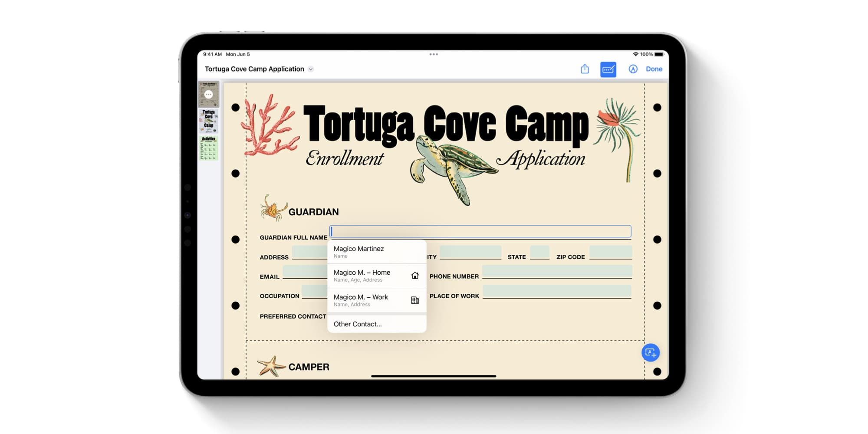
Task: Tap the blue add form field button
Action: (x=650, y=352)
